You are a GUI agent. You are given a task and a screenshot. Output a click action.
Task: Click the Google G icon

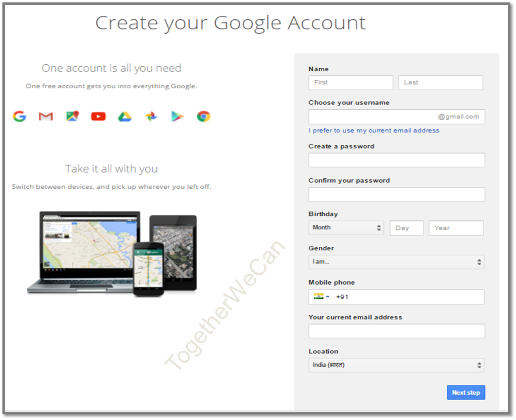point(19,116)
